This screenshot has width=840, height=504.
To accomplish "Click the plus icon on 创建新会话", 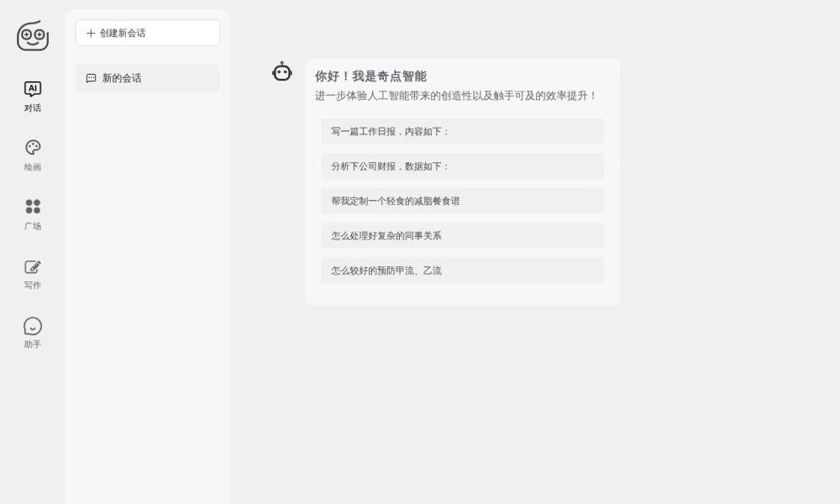I will pos(90,33).
